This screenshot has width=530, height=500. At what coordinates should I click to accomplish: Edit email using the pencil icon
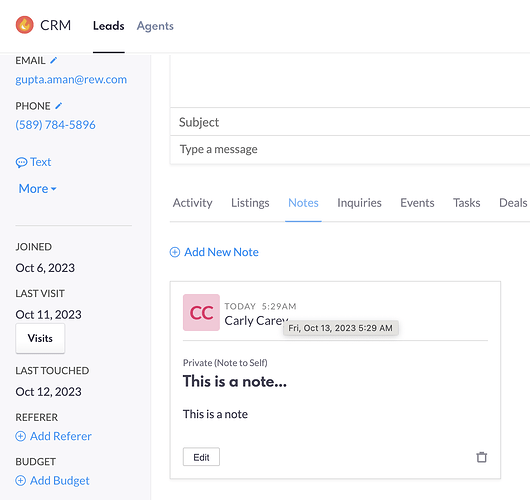(x=53, y=60)
